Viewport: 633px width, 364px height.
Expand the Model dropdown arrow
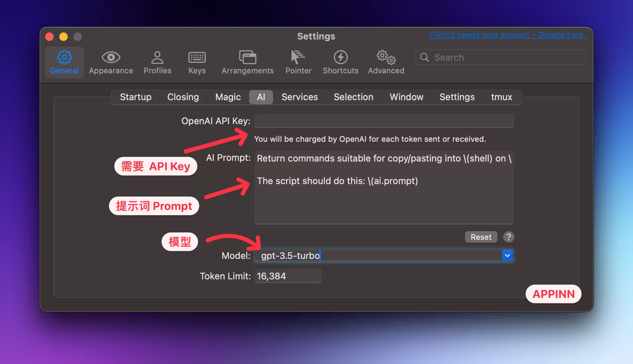click(507, 255)
